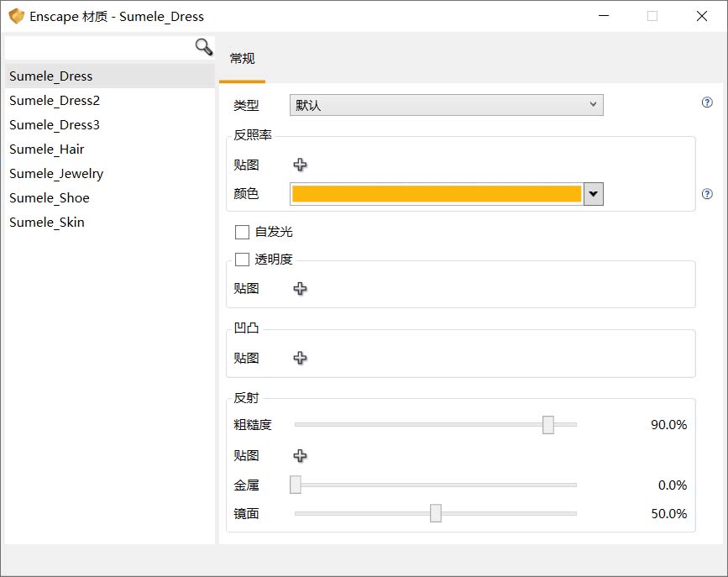
Task: Select Sumele_Dress2 material in list
Action: [x=55, y=101]
